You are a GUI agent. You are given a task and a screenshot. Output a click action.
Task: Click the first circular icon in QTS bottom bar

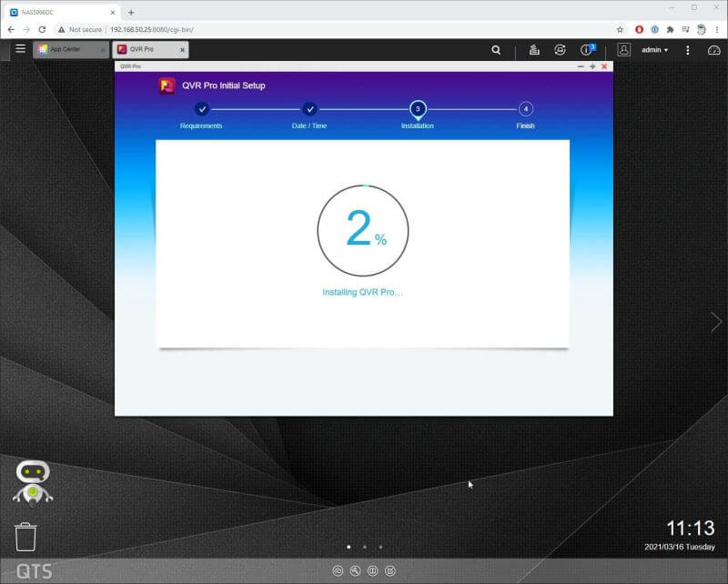[338, 571]
